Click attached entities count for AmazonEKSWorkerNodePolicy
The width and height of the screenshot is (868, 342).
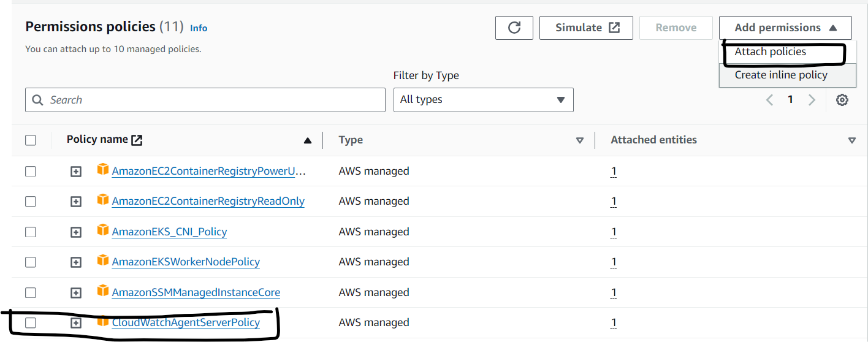(x=614, y=262)
